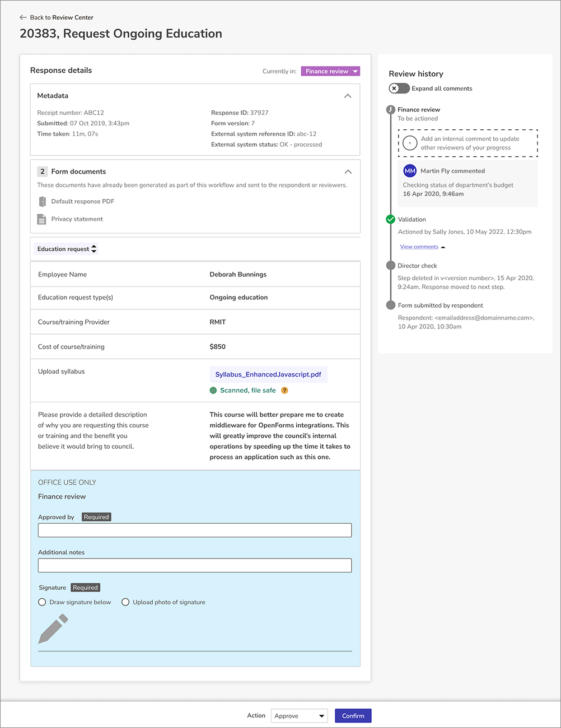This screenshot has height=728, width=561.
Task: Click the green scanned status dot
Action: [x=213, y=391]
